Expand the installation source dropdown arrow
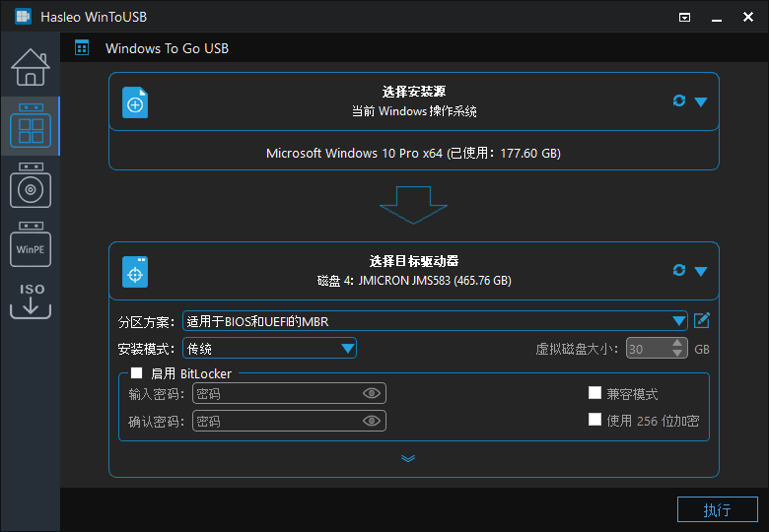The width and height of the screenshot is (769, 532). pyautogui.click(x=701, y=101)
